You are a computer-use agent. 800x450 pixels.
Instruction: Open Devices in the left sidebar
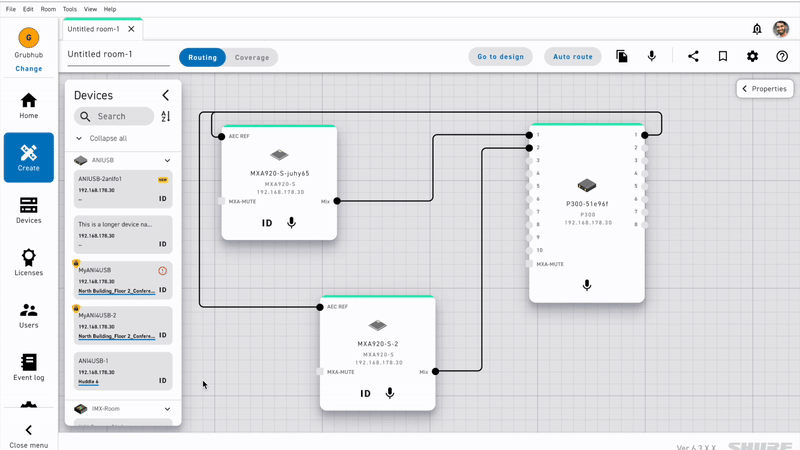(x=29, y=210)
